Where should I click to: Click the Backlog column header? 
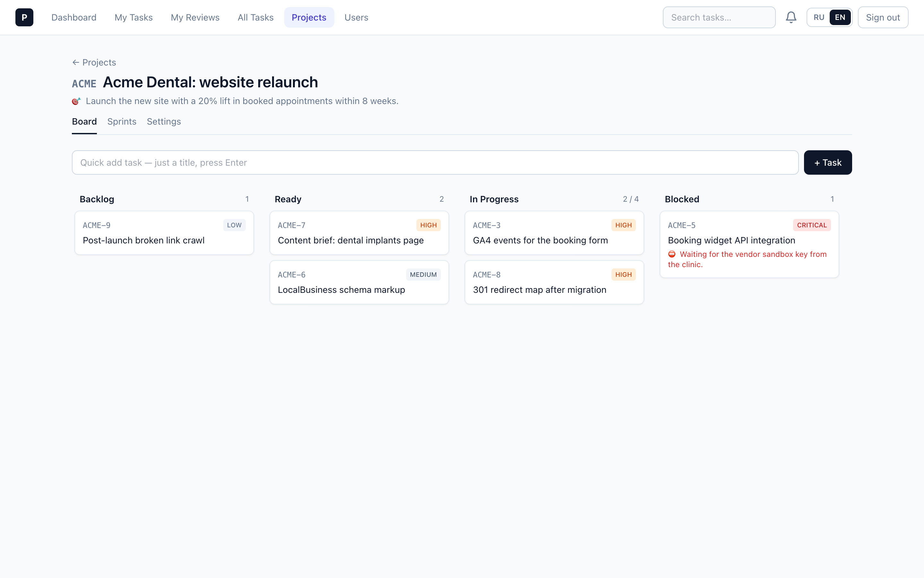pos(97,199)
